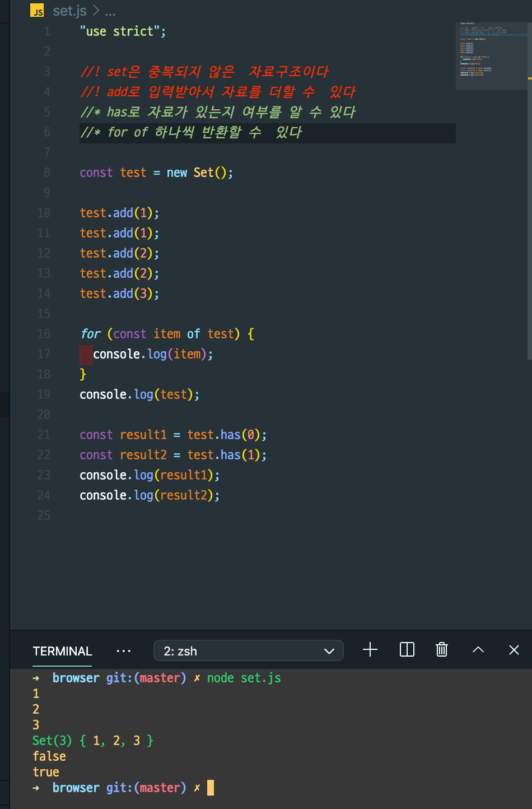Open the '2: zsh' terminal selector dropdown
This screenshot has height=809, width=532.
pos(248,651)
